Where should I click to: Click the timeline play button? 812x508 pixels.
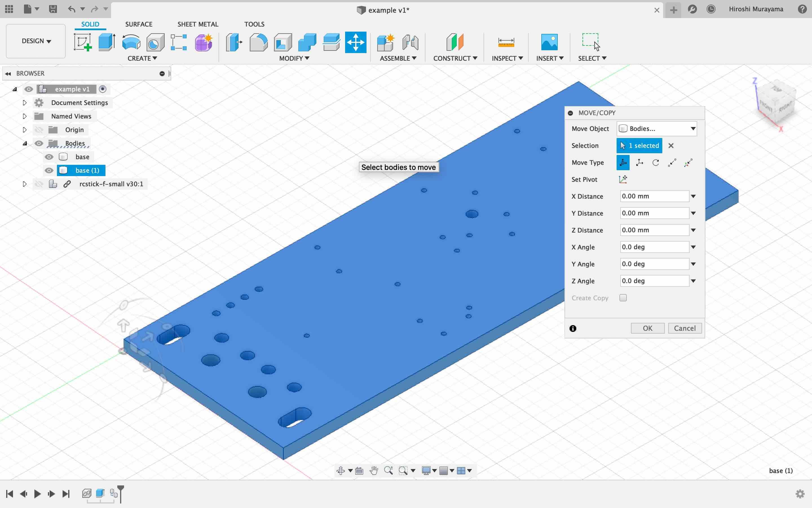point(37,494)
